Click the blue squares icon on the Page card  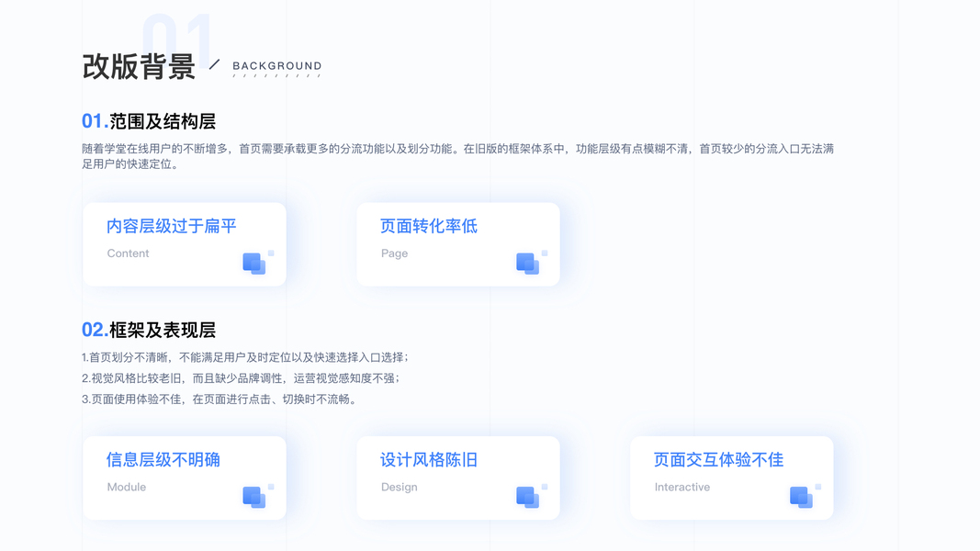531,263
